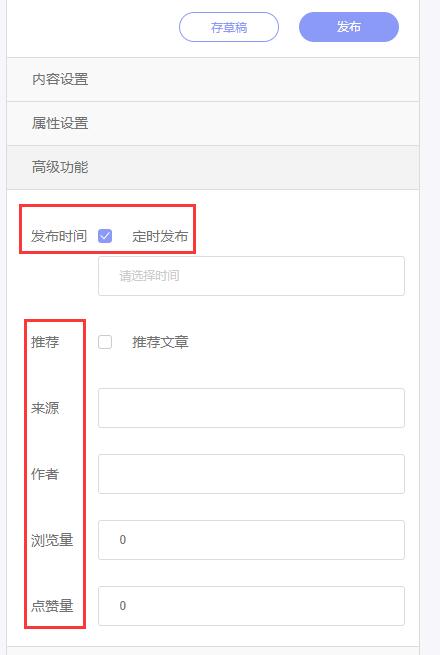Image resolution: width=440 pixels, height=655 pixels.
Task: Focus the 作者 input field
Action: click(251, 474)
